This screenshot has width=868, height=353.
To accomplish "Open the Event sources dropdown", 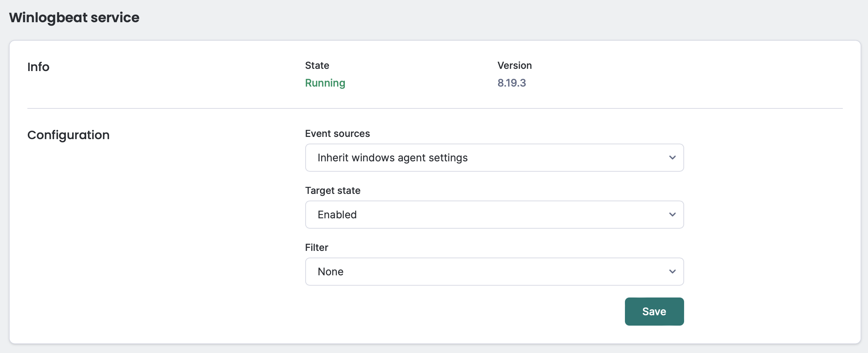I will pyautogui.click(x=494, y=157).
